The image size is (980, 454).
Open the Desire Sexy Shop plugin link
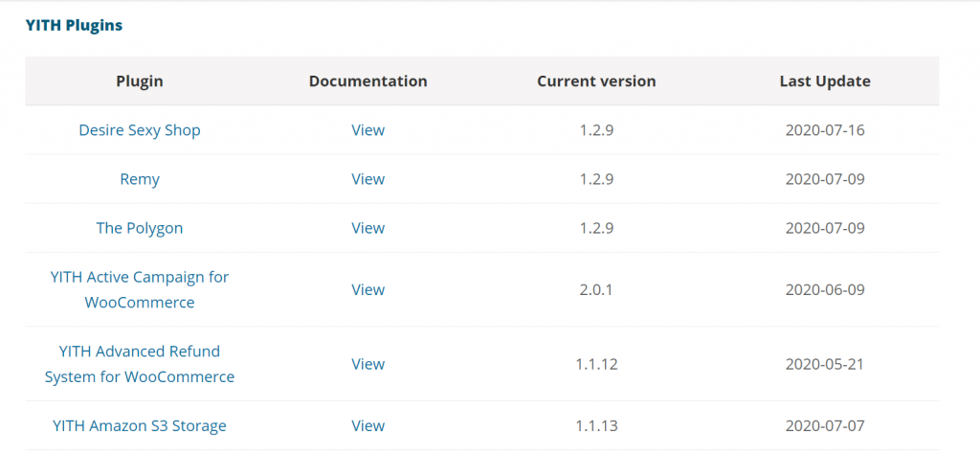pos(140,130)
